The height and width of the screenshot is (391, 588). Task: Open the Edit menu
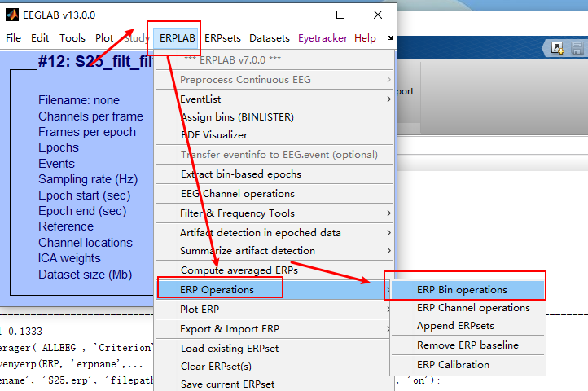[x=40, y=38]
